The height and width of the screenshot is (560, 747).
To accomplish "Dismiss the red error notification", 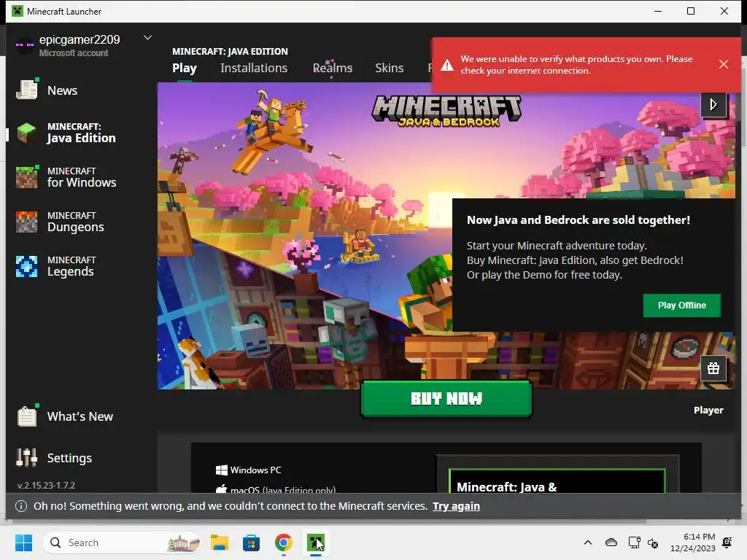I will [x=723, y=64].
